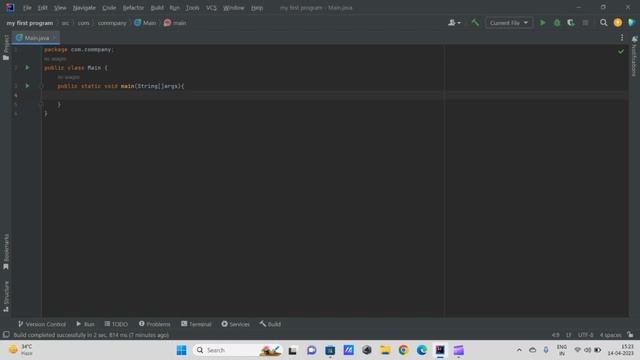Open the Tools menu
This screenshot has height=360, width=640.
click(193, 8)
